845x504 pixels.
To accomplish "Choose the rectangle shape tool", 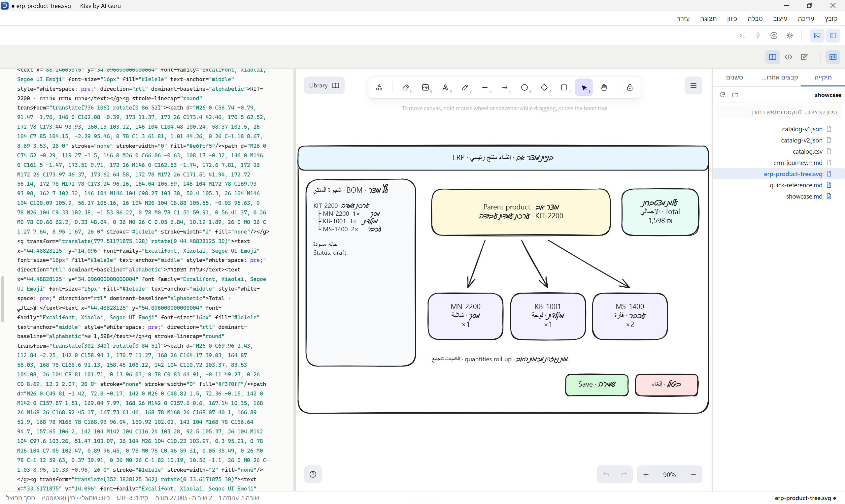I will click(564, 88).
